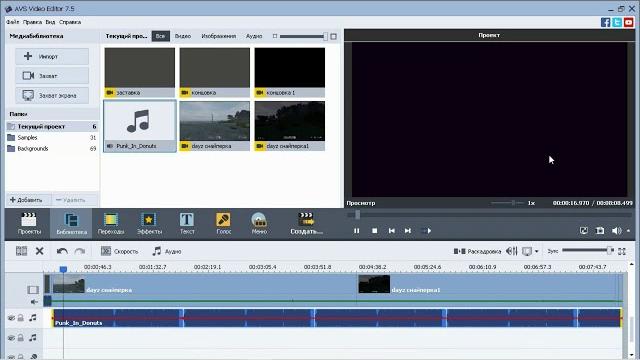Toggle visibility of the Punk_In_Donuts audio track
This screenshot has width=640, height=360.
(11, 318)
